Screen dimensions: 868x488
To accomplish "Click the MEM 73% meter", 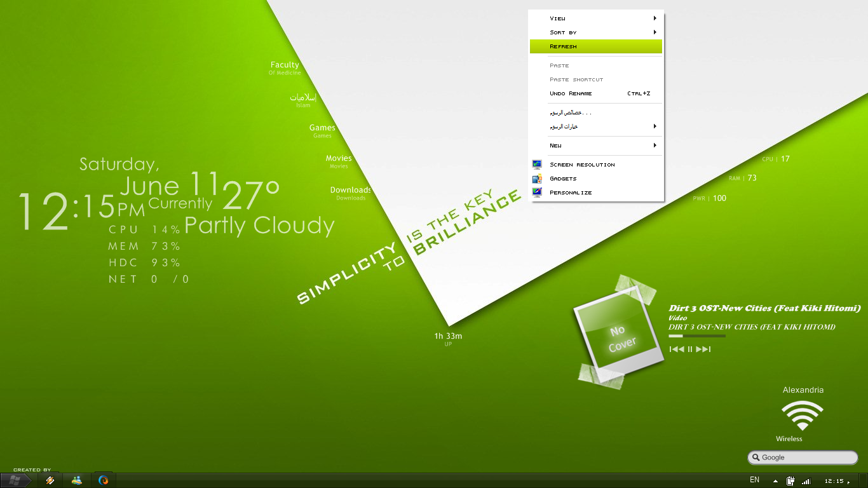I will (145, 246).
